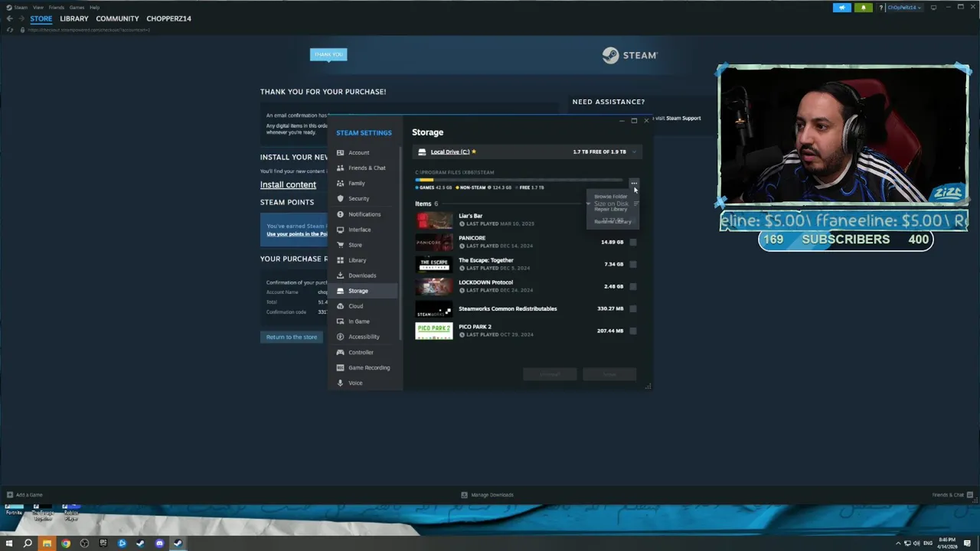Open Manage Downloads in the bottom bar
Screen dimensions: 980x551
coord(487,495)
